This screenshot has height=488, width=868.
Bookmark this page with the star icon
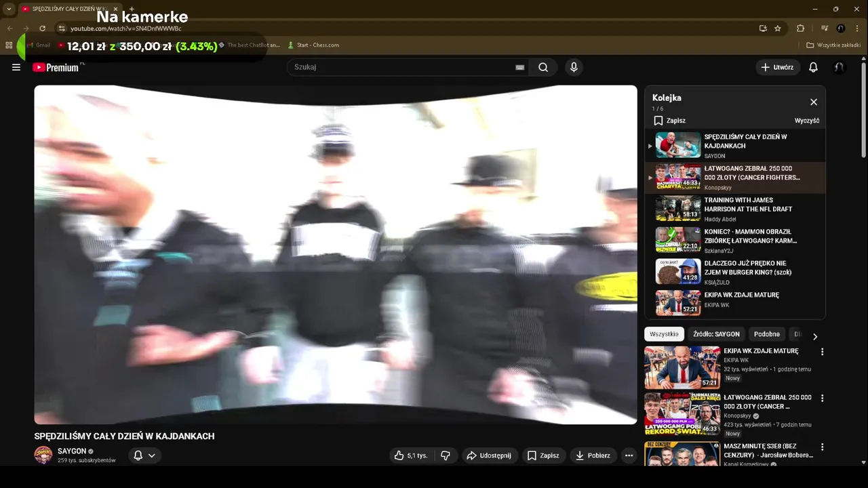pos(778,28)
